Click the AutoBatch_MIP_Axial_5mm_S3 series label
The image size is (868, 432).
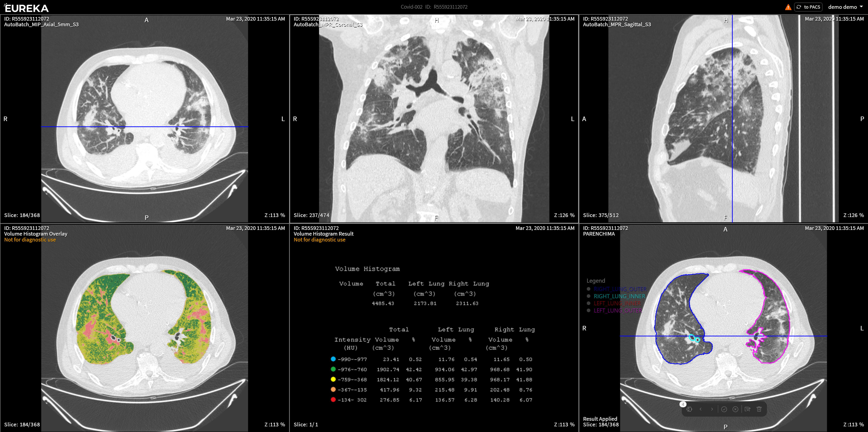pyautogui.click(x=41, y=25)
